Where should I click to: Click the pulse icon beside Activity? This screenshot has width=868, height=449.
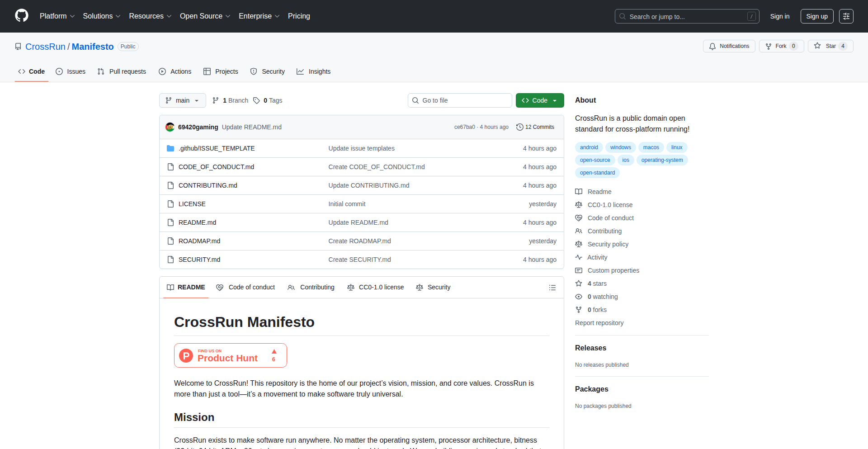click(x=579, y=257)
